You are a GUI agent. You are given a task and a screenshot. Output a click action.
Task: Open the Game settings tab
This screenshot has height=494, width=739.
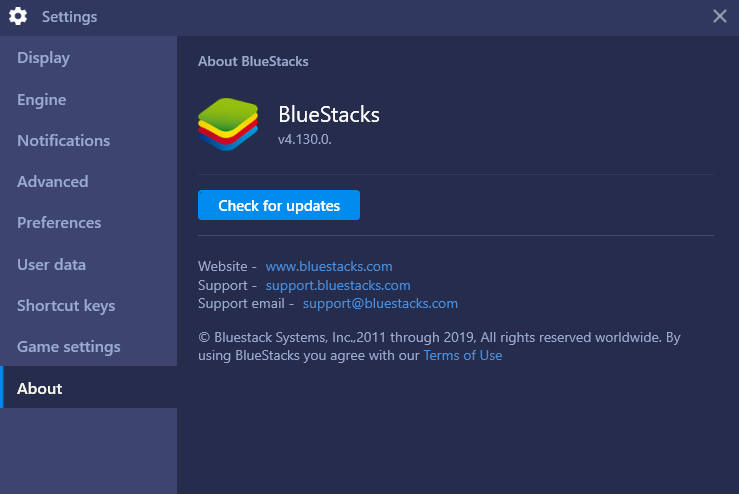[89, 346]
